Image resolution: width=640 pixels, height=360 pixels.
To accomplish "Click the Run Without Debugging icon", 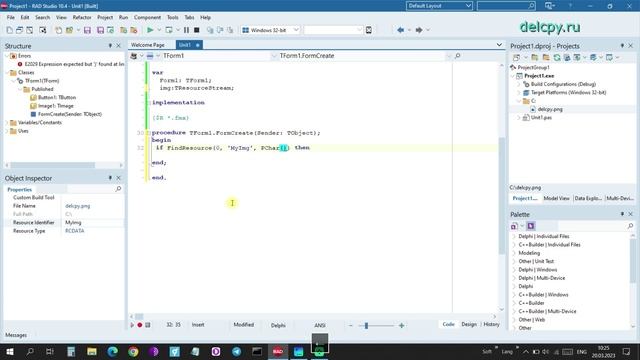I will (169, 30).
